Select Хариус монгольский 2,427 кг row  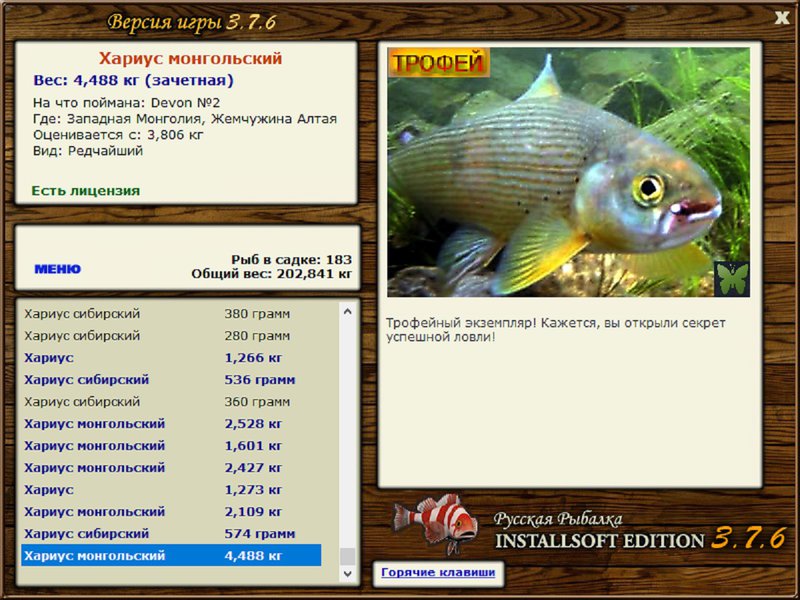pos(171,467)
